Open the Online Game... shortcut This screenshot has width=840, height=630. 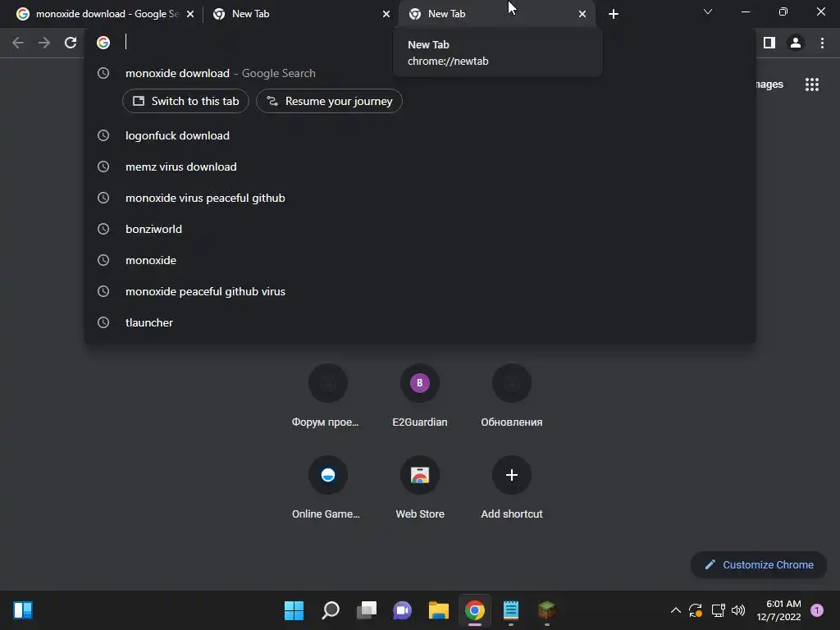tap(327, 489)
